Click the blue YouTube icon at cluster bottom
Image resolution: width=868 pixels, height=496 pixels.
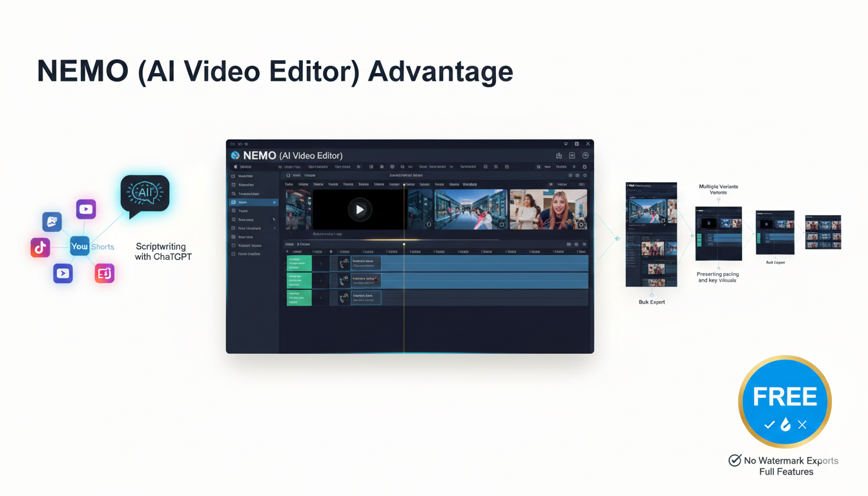(x=63, y=273)
